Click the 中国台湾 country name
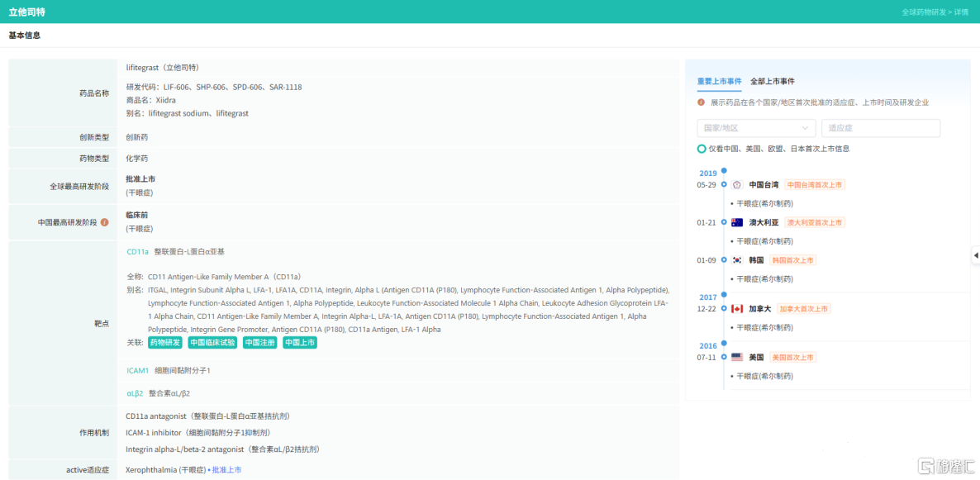Image resolution: width=980 pixels, height=480 pixels. point(764,185)
